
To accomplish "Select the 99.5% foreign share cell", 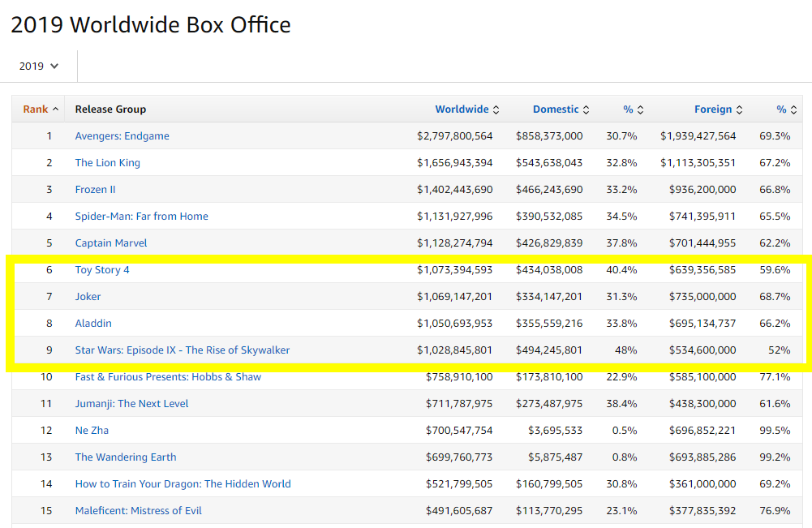I will pos(775,430).
